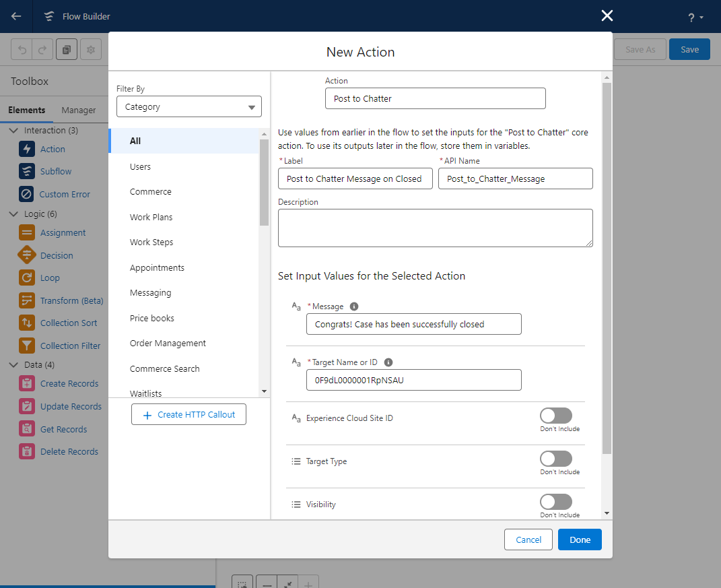Screen dimensions: 721x588
Task: Switch to the Manager tab
Action: point(79,110)
